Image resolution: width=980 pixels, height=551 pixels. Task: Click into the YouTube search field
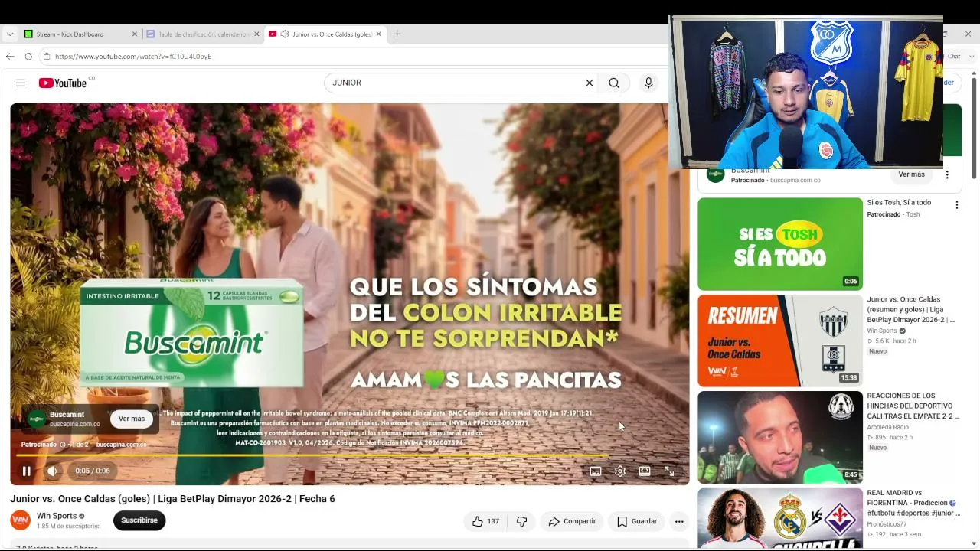pos(456,83)
